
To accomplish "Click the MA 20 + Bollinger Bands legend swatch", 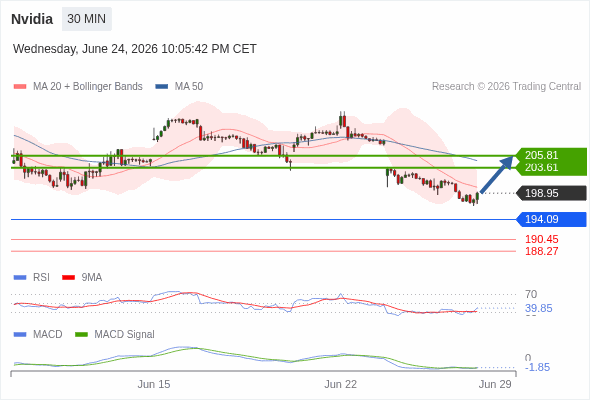I will [x=20, y=87].
